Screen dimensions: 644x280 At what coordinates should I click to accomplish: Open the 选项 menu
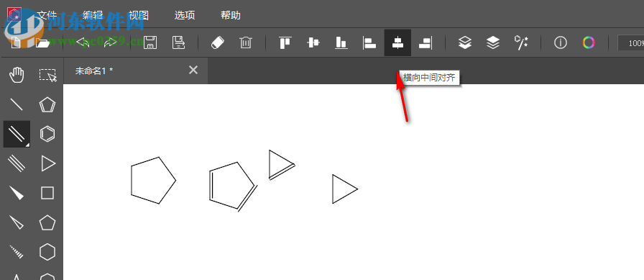tap(185, 15)
